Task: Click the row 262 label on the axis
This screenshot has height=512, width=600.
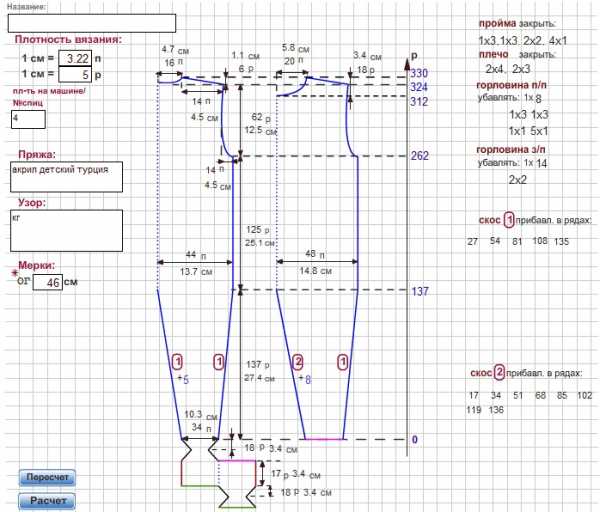Action: click(x=419, y=156)
